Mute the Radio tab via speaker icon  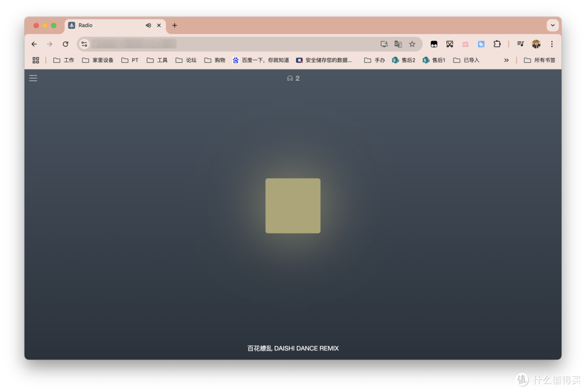[x=148, y=25]
